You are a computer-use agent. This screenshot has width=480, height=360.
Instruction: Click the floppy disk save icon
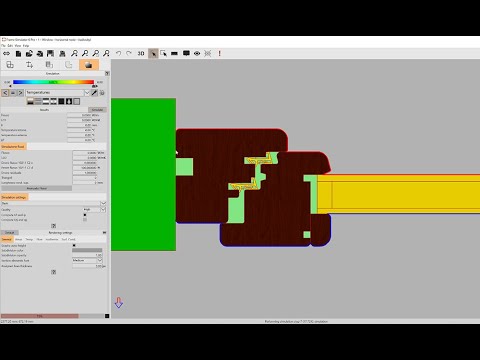coord(50,53)
